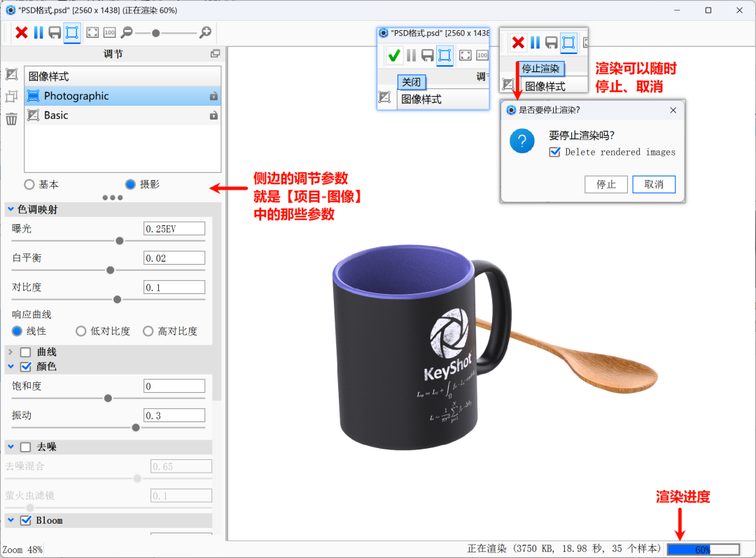Click the question mark icon in stop dialog
This screenshot has width=756, height=558.
pos(522,141)
